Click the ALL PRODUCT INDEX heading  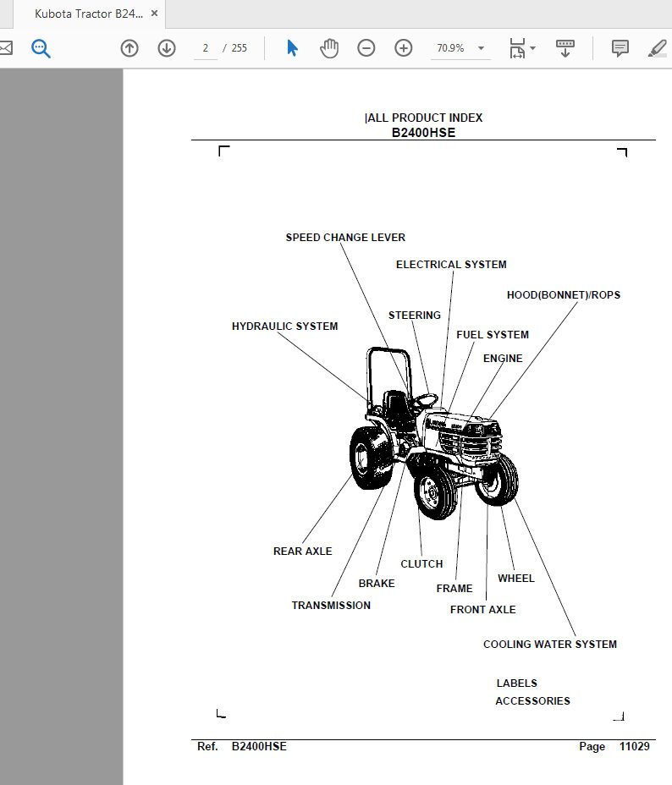coord(424,118)
